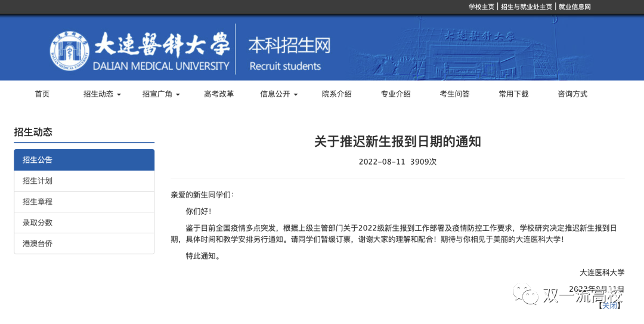
Task: Open the 就业信息网 link
Action: pos(575,7)
